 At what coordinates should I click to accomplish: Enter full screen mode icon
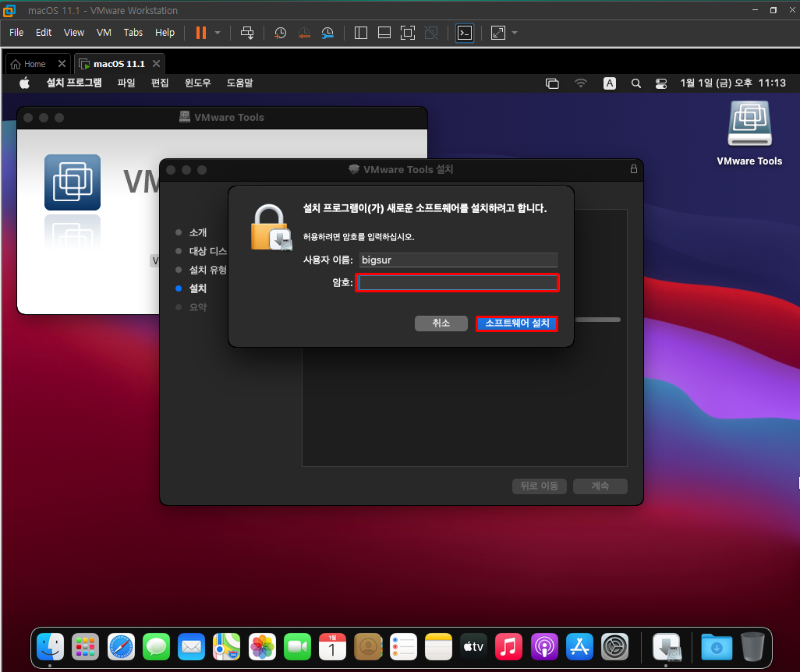click(408, 34)
